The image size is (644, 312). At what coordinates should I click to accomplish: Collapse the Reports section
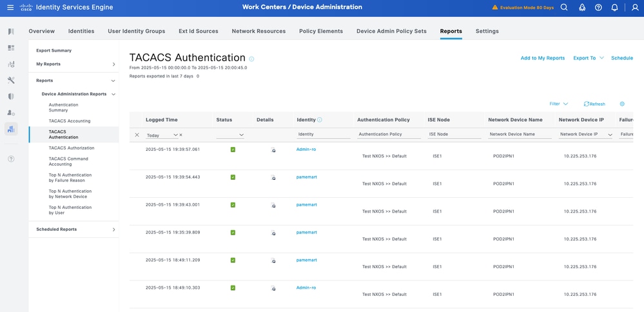pos(113,81)
